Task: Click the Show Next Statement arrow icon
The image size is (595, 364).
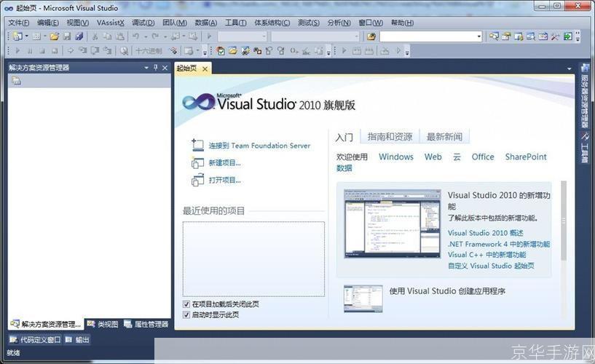Action: pyautogui.click(x=70, y=50)
